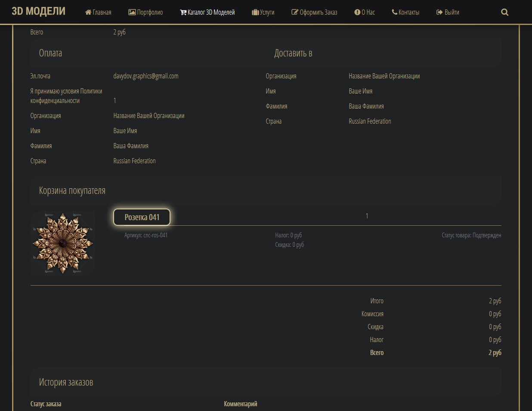Open the rosette product thumbnail image

63,243
